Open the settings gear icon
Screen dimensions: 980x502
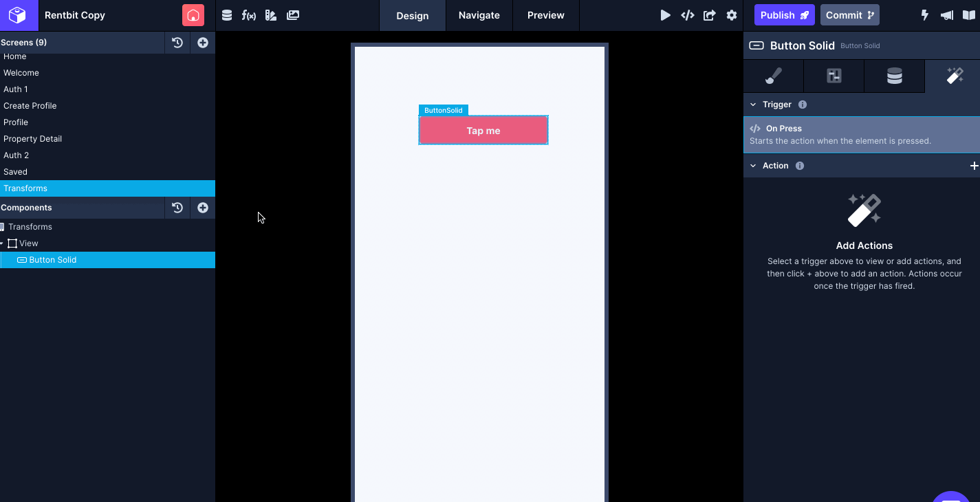click(x=732, y=15)
